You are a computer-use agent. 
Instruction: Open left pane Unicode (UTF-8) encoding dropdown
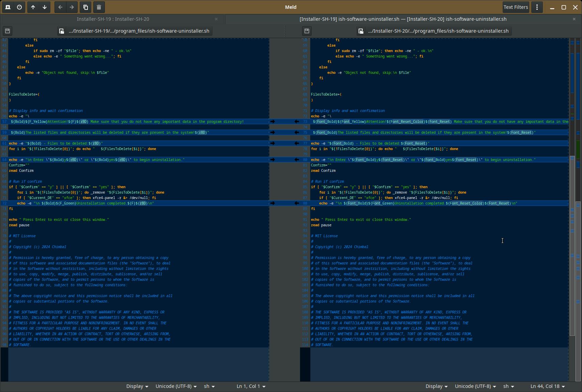176,386
